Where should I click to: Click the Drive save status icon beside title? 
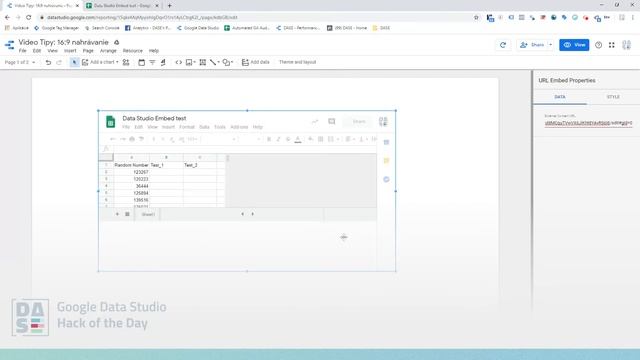pyautogui.click(x=117, y=42)
